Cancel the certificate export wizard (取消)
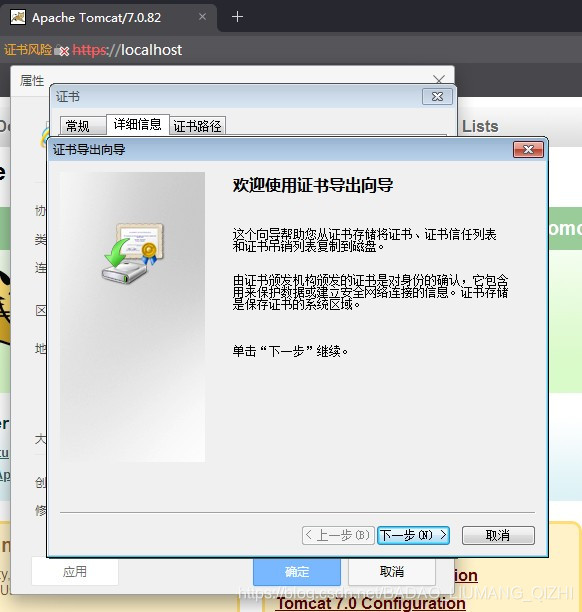Screen dimensions: 582x612 tap(498, 535)
